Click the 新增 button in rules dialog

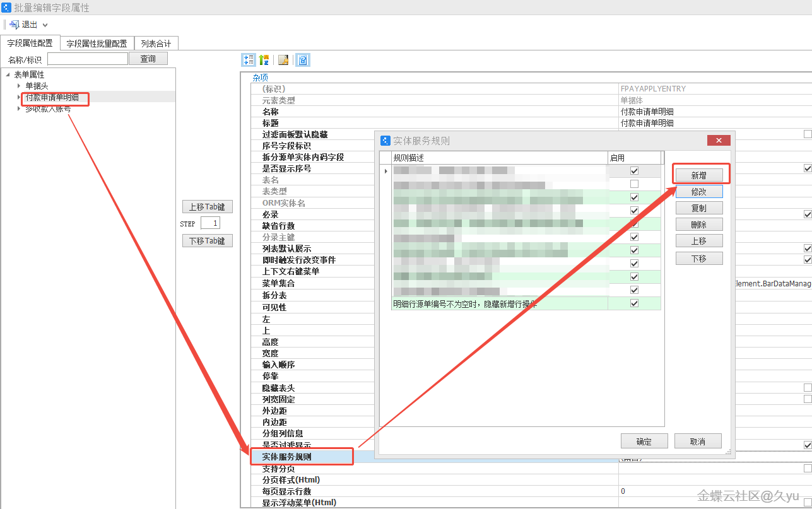point(698,175)
